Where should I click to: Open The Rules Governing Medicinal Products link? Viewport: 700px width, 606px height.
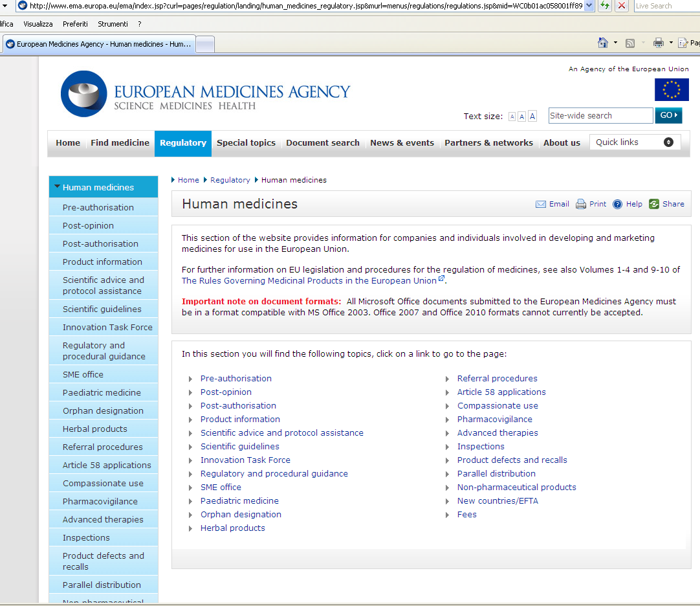point(309,280)
